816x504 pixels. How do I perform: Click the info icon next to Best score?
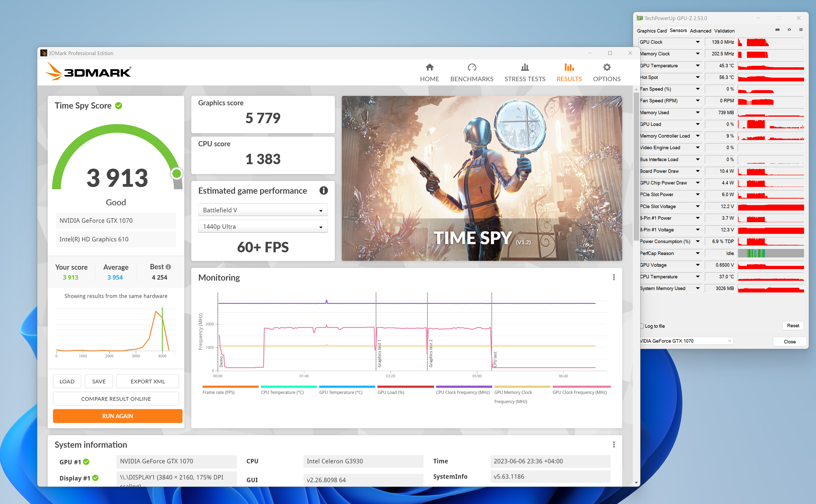[x=169, y=267]
